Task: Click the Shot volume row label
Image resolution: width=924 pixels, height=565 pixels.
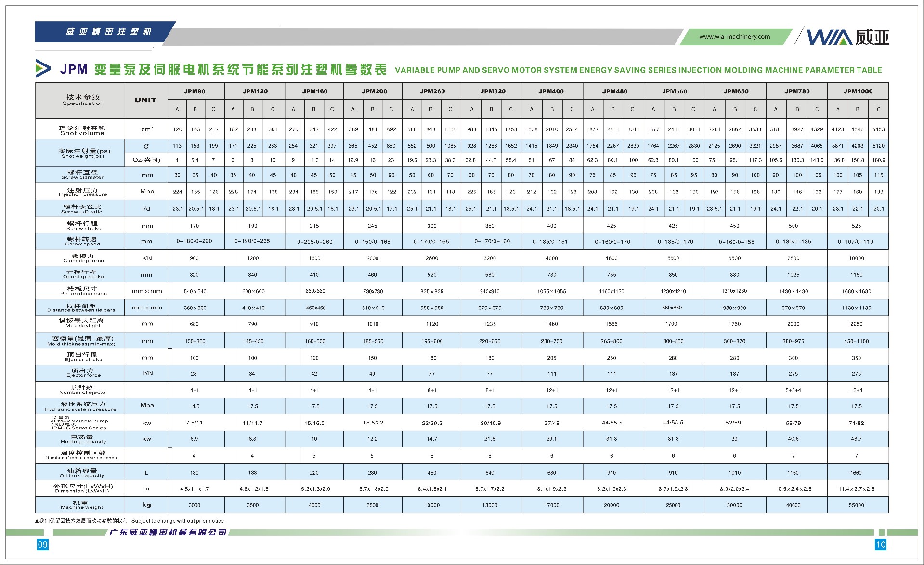Action: coord(82,130)
